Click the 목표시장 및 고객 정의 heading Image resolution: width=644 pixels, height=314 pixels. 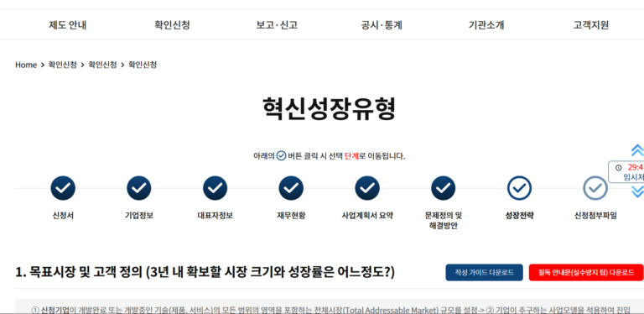point(205,273)
